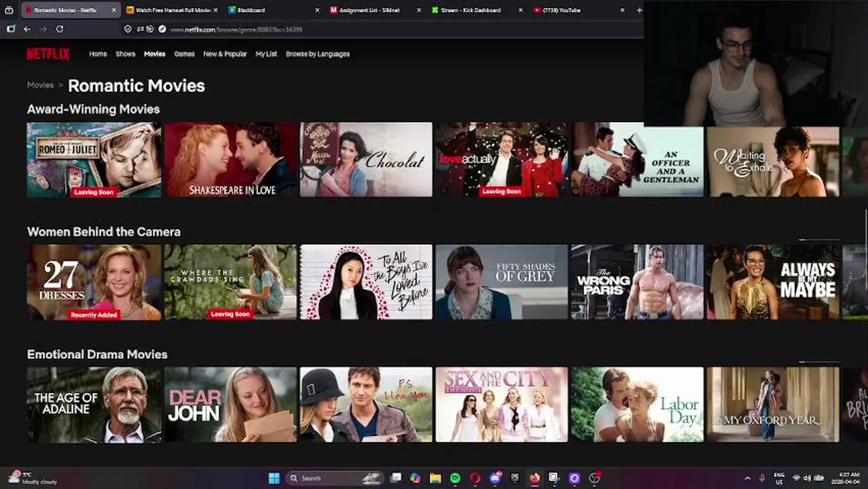This screenshot has width=868, height=489.
Task: Open Discord from the taskbar
Action: [x=495, y=478]
